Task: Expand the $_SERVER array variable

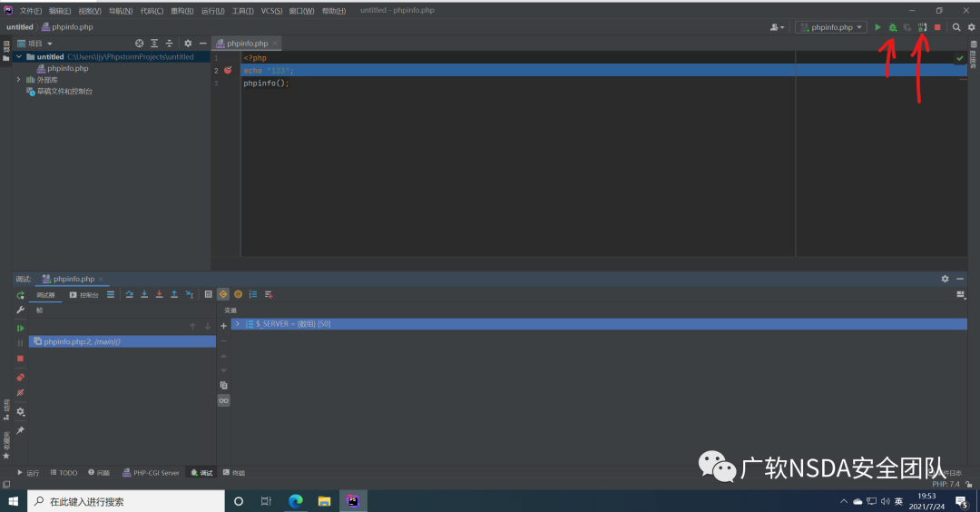Action: pyautogui.click(x=238, y=324)
